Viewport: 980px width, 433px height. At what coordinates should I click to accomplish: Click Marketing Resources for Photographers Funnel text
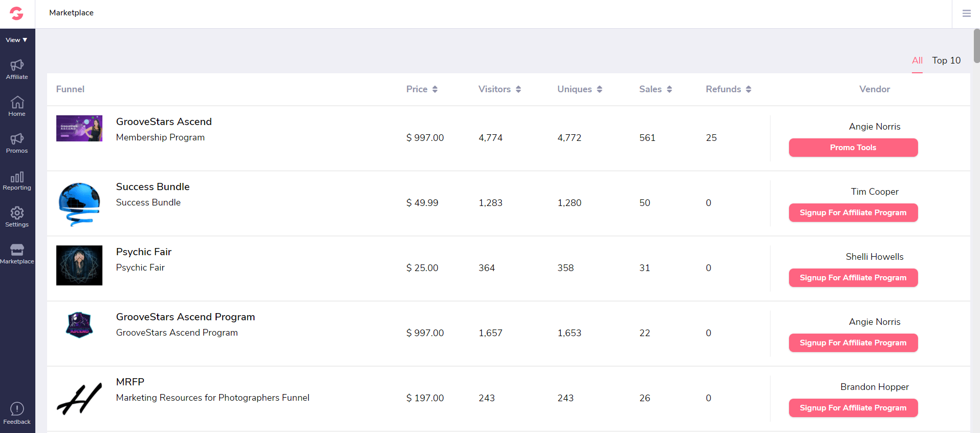pos(212,398)
